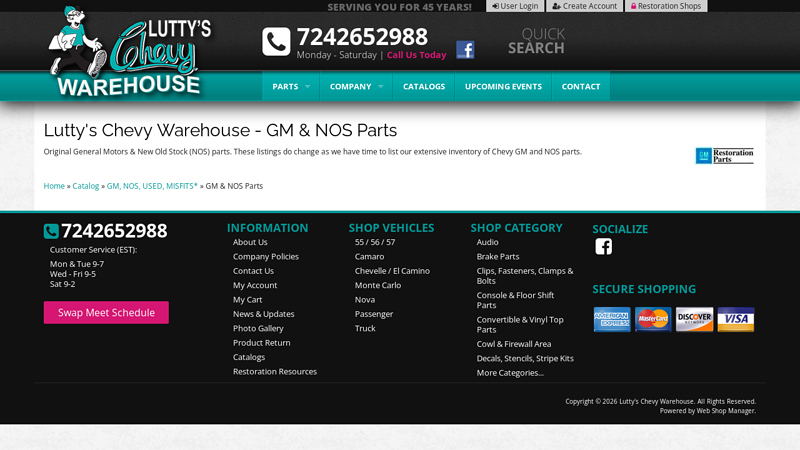The width and height of the screenshot is (800, 450).
Task: Click the MasterCard card icon
Action: (x=653, y=320)
